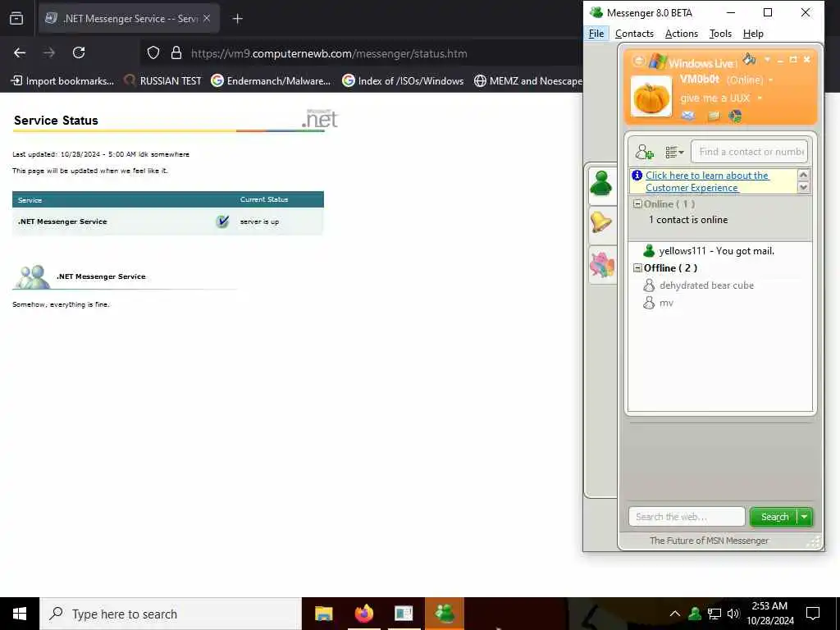Open the 'RUSSIAN TEST' bookmark

[x=163, y=81]
